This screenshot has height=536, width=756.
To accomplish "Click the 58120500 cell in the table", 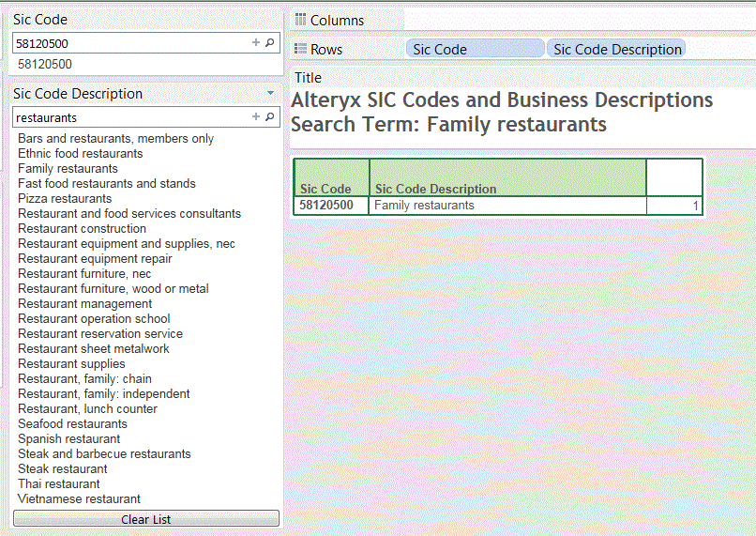I will point(331,205).
